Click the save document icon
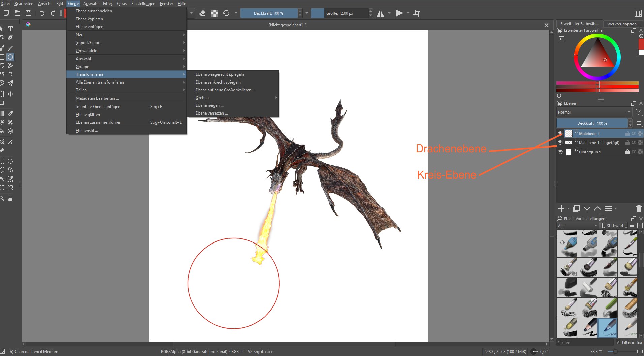The width and height of the screenshot is (644, 356). click(x=29, y=13)
